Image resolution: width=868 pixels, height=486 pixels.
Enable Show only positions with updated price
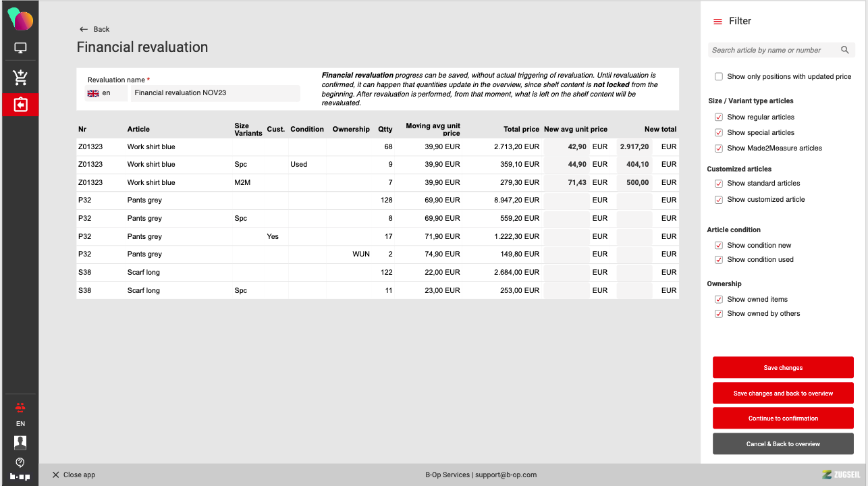pyautogui.click(x=719, y=77)
